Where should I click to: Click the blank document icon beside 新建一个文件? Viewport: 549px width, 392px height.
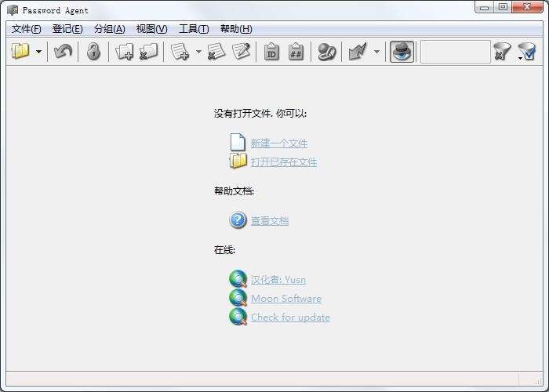(x=238, y=142)
